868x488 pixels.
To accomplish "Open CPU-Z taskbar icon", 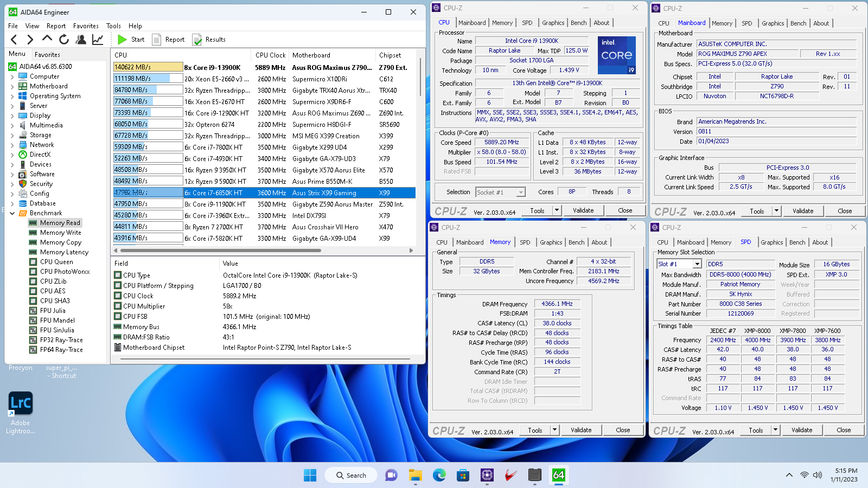I will coord(487,476).
